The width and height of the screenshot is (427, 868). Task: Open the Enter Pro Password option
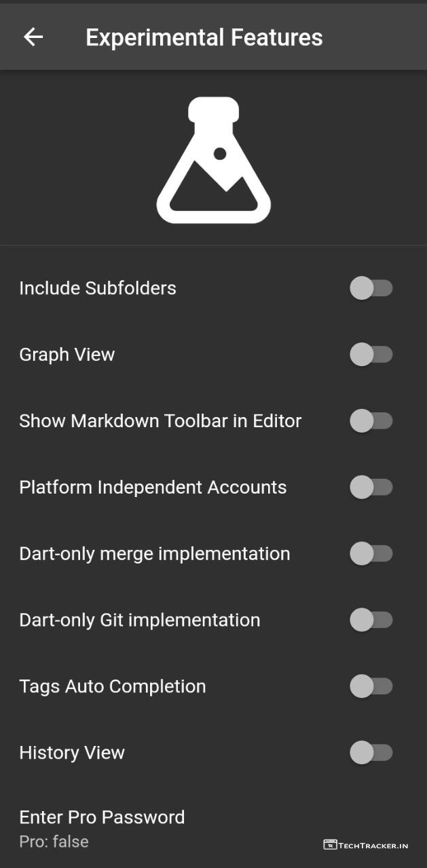pyautogui.click(x=102, y=817)
